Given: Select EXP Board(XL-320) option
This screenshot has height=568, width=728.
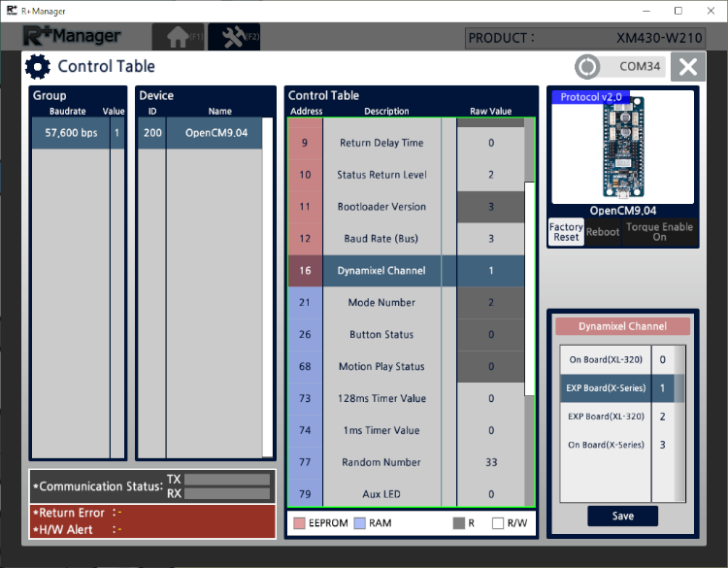Looking at the screenshot, I should (606, 417).
